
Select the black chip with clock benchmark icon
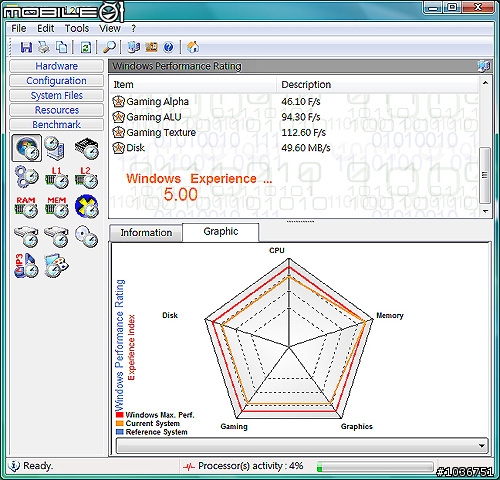(87, 148)
